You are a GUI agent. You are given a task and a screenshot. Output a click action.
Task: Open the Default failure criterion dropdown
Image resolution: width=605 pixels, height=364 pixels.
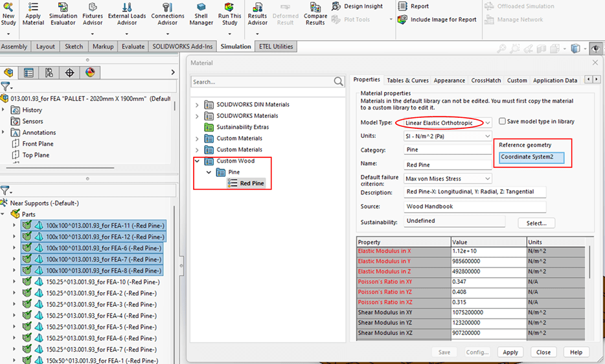(487, 178)
